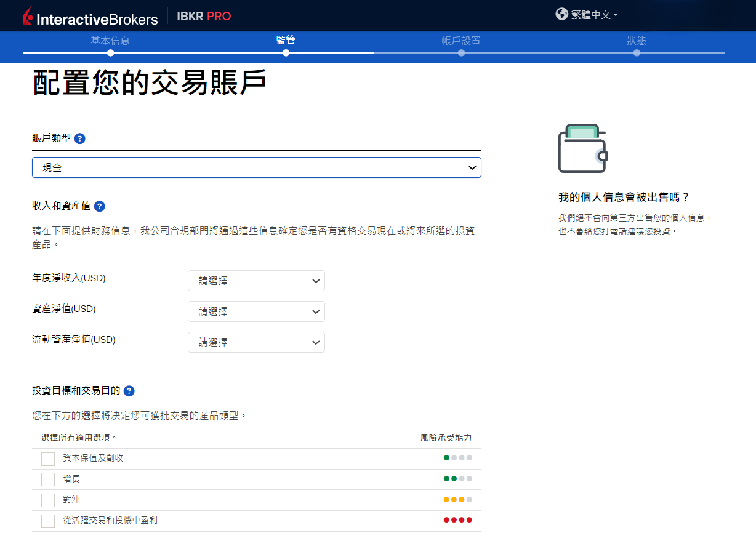This screenshot has width=756, height=533.
Task: Check the 資本保值及創收 checkbox
Action: tap(48, 459)
